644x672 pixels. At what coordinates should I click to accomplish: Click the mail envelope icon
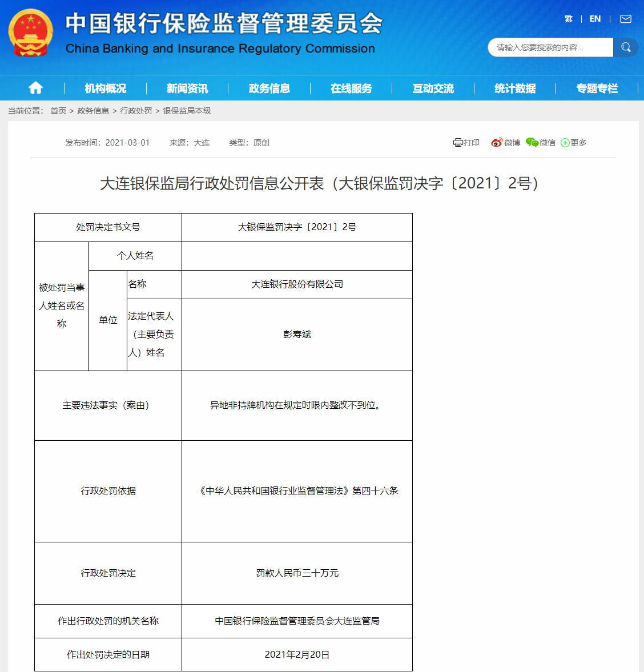(x=626, y=19)
